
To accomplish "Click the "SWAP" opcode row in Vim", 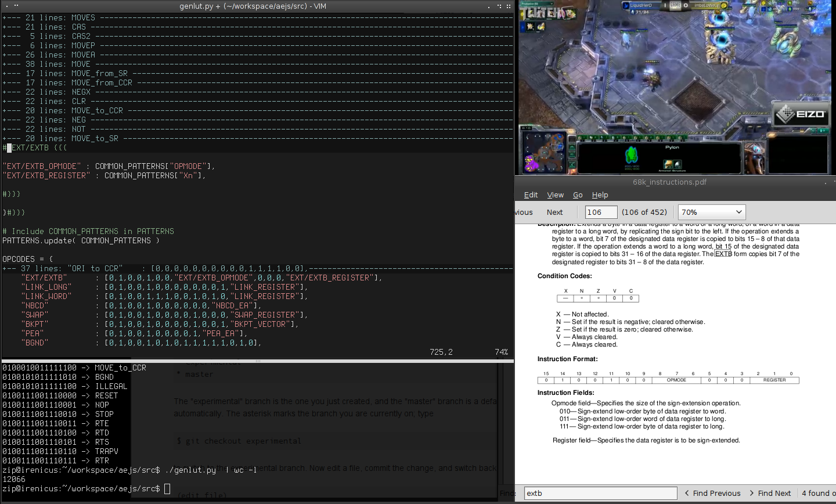I will pyautogui.click(x=164, y=315).
